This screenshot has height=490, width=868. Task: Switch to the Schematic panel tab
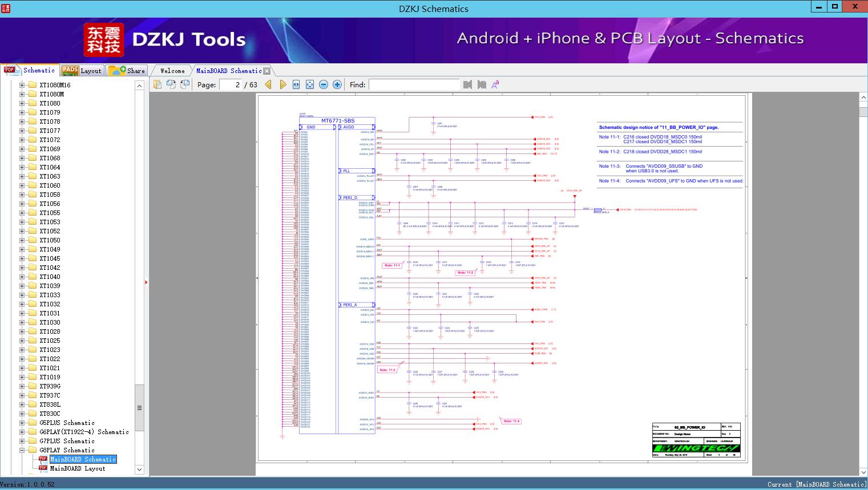[30, 70]
